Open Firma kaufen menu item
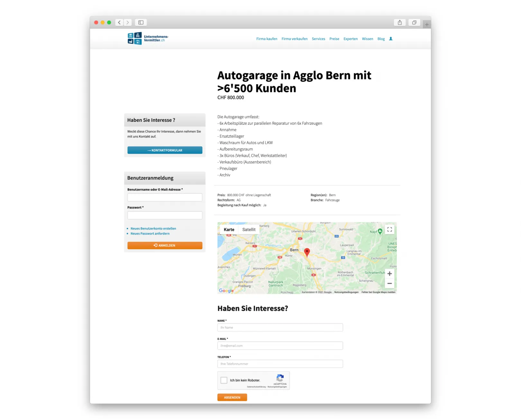 pyautogui.click(x=267, y=39)
